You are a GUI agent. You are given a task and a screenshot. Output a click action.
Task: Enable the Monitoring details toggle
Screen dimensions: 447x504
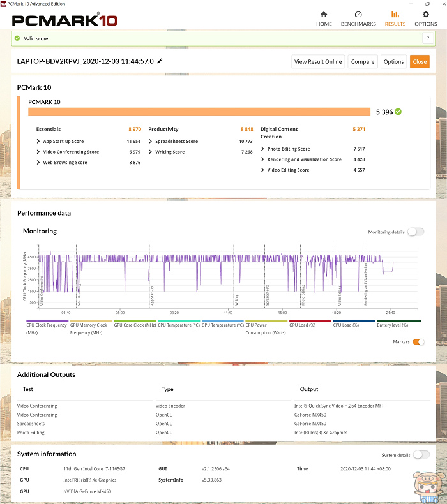[x=415, y=232]
